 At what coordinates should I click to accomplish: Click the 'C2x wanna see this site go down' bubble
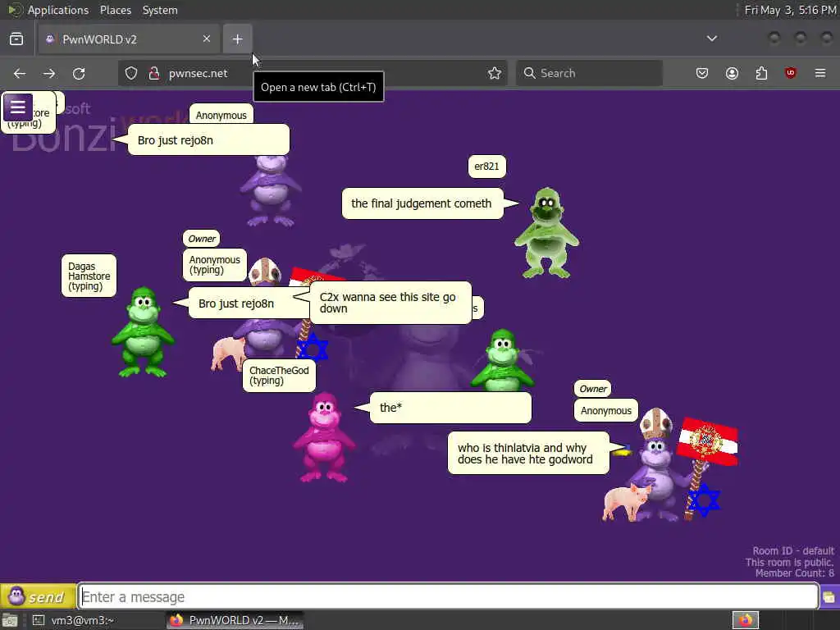[x=390, y=303]
